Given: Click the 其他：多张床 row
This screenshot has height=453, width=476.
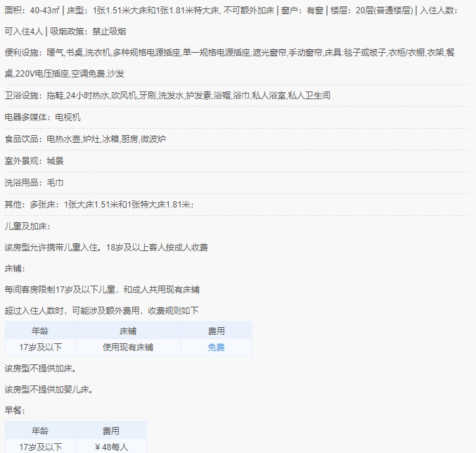Looking at the screenshot, I should (99, 204).
